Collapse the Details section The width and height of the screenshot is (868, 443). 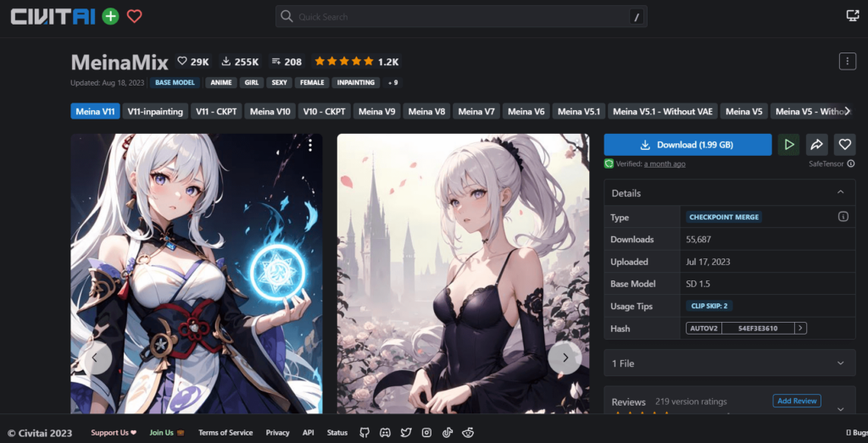pos(840,193)
